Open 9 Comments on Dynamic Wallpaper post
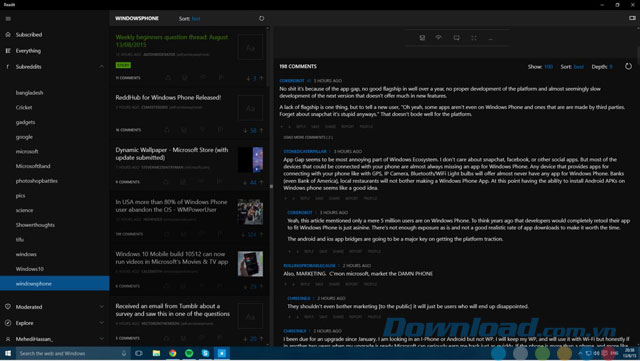 pyautogui.click(x=127, y=182)
